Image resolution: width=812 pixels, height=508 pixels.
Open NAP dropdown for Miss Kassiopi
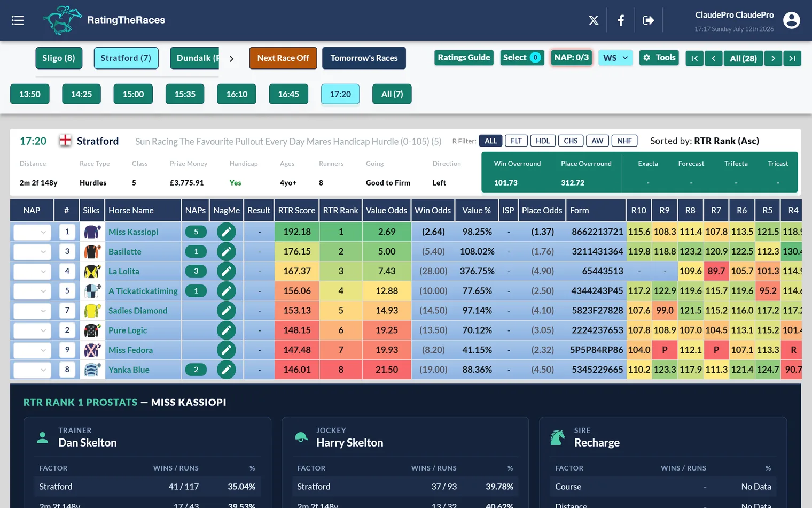[32, 232]
